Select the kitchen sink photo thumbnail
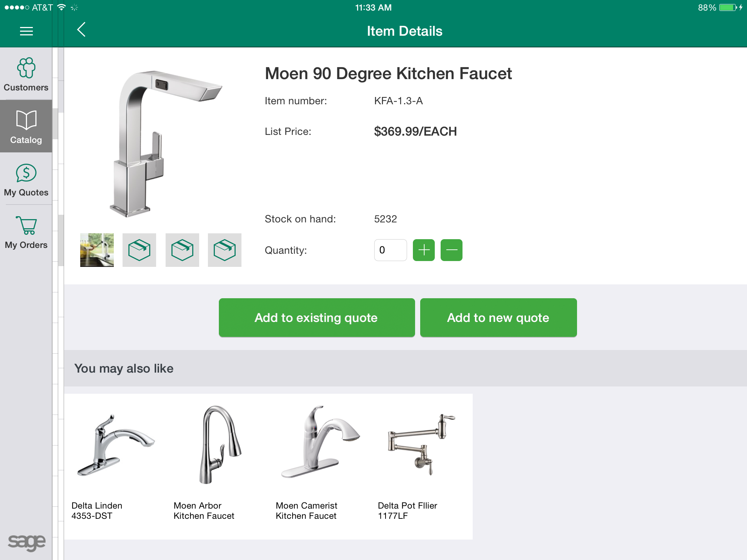The image size is (747, 560). coord(96,250)
